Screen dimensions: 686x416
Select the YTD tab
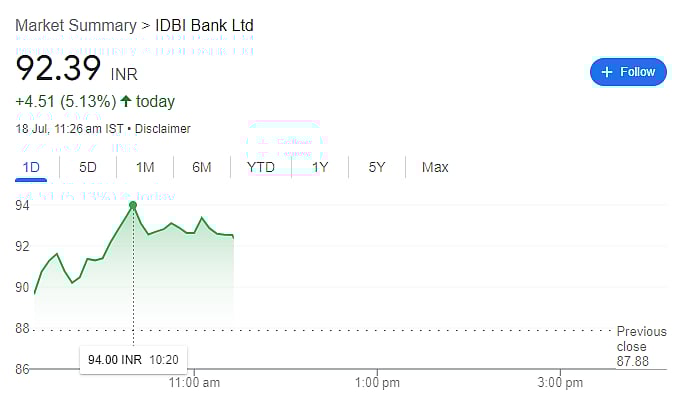261,167
